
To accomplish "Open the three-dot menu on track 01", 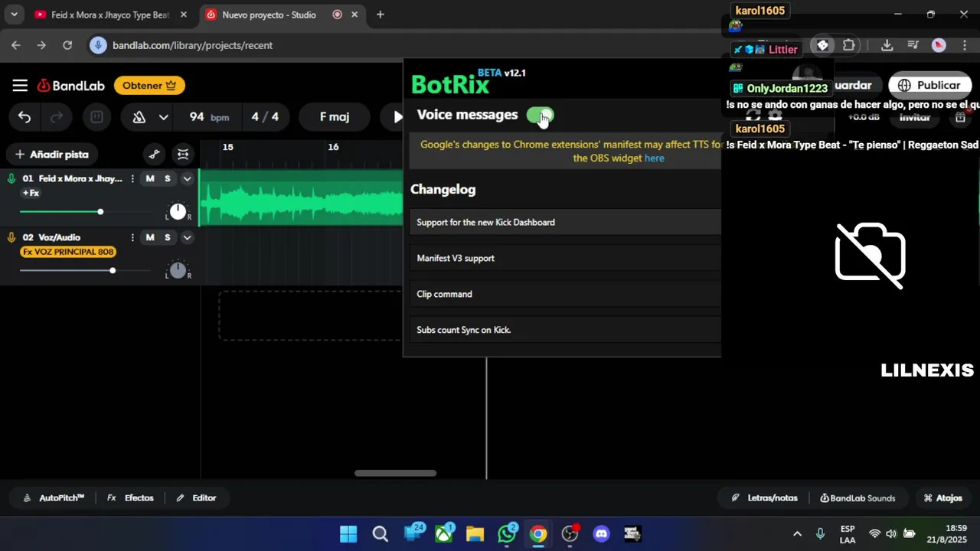I will coord(132,178).
